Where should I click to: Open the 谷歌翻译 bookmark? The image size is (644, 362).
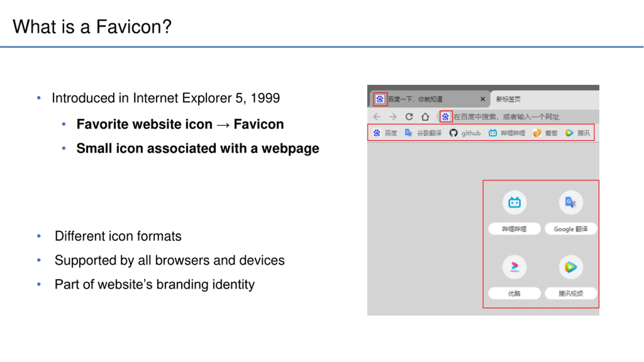[429, 133]
